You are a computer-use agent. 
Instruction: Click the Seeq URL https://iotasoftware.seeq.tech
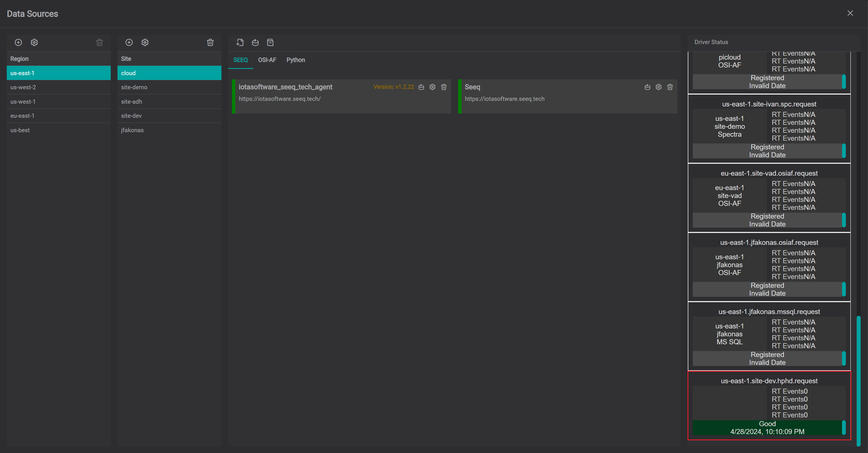pyautogui.click(x=504, y=99)
